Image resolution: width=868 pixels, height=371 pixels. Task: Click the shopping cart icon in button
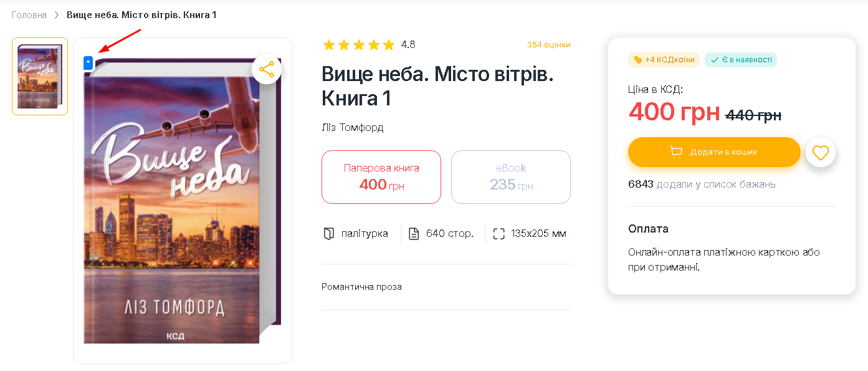click(x=676, y=152)
